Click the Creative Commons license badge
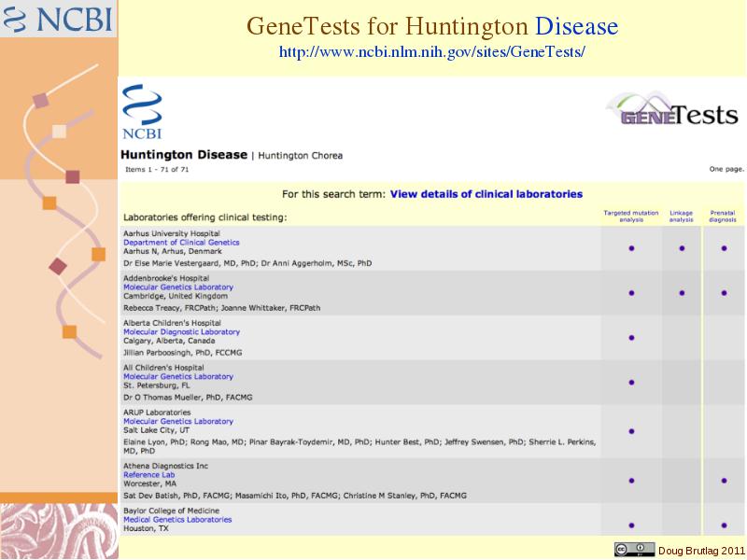This screenshot has width=747, height=560. 634,550
